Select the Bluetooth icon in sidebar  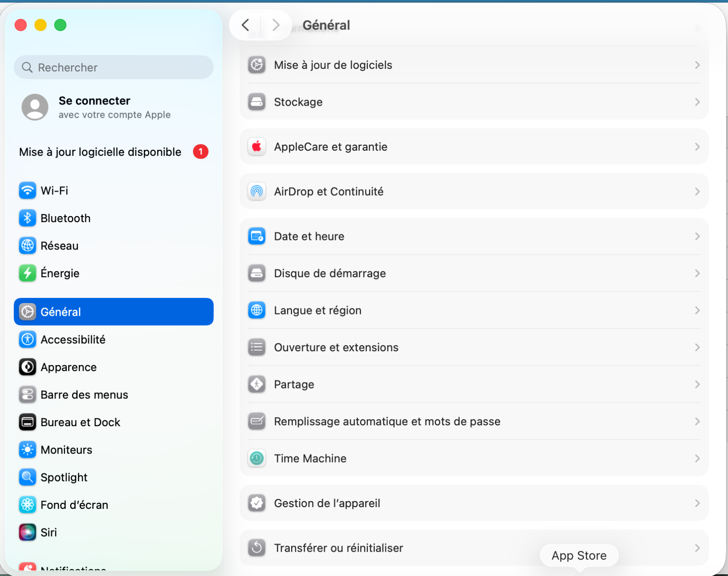[x=27, y=218]
